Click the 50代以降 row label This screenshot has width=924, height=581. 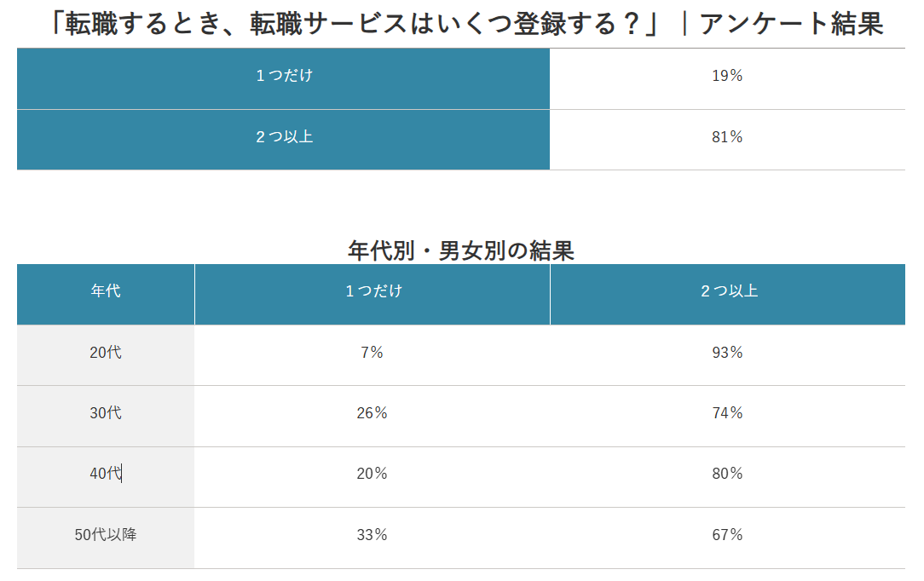[x=106, y=535]
